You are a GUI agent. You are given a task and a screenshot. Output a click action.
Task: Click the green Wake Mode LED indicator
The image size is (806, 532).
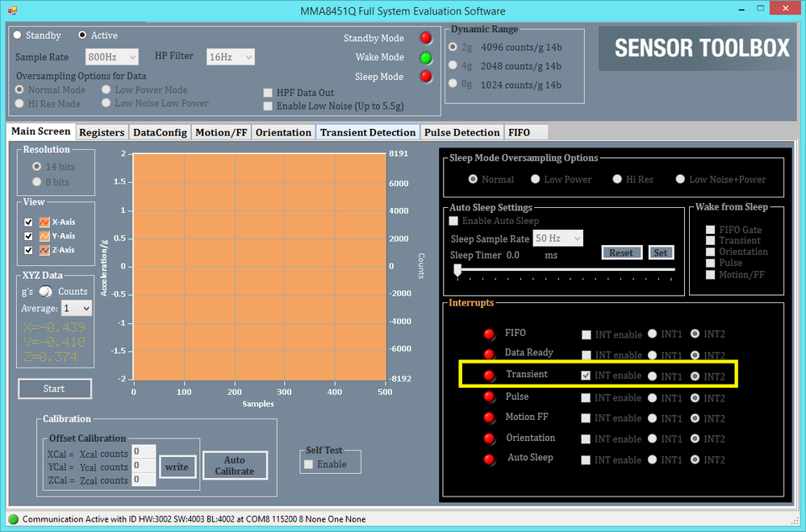tap(426, 57)
